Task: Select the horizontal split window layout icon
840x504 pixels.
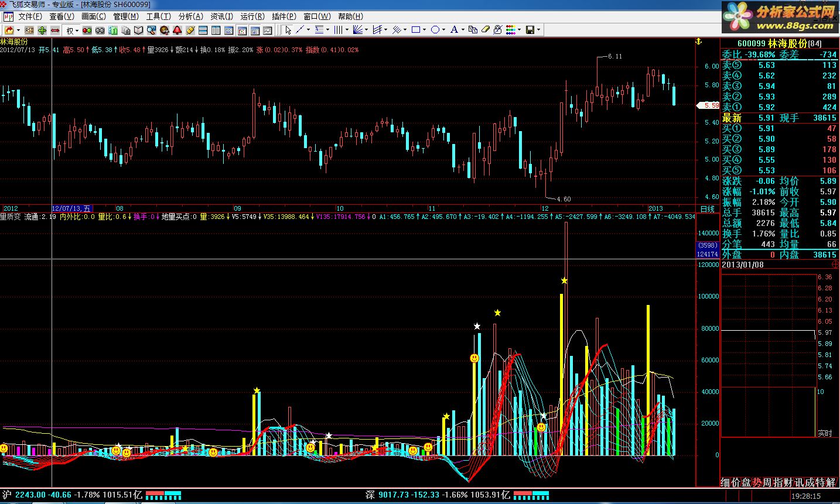Action: (203, 30)
